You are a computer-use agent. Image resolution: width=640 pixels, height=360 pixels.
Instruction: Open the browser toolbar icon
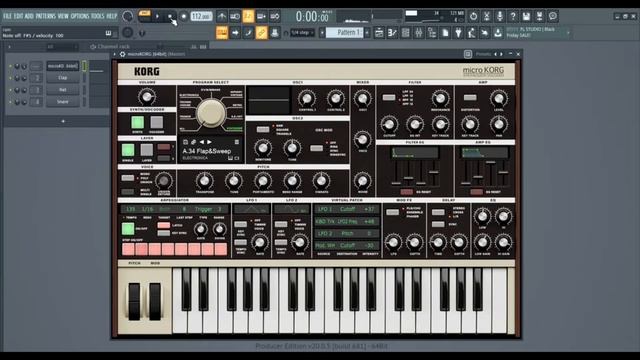(x=432, y=33)
